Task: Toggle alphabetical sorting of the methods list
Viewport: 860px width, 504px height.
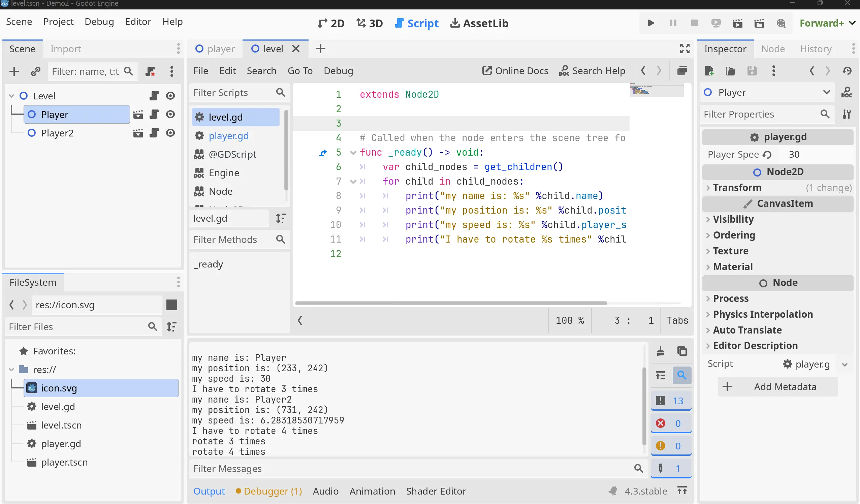Action: [281, 218]
